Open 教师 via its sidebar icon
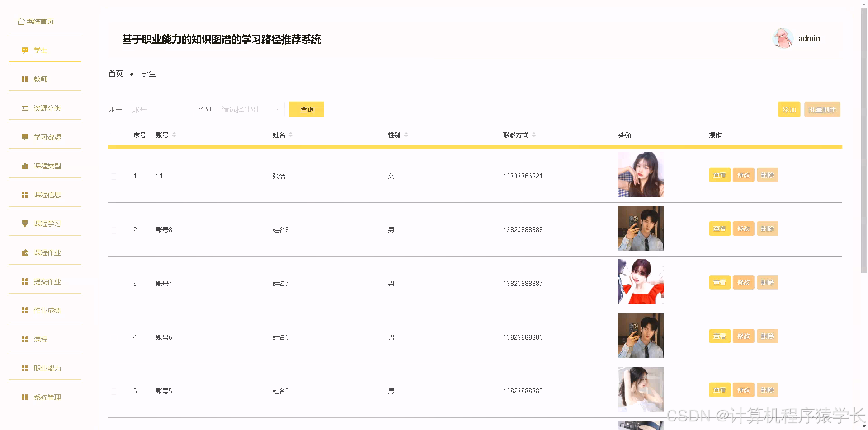 pyautogui.click(x=24, y=79)
